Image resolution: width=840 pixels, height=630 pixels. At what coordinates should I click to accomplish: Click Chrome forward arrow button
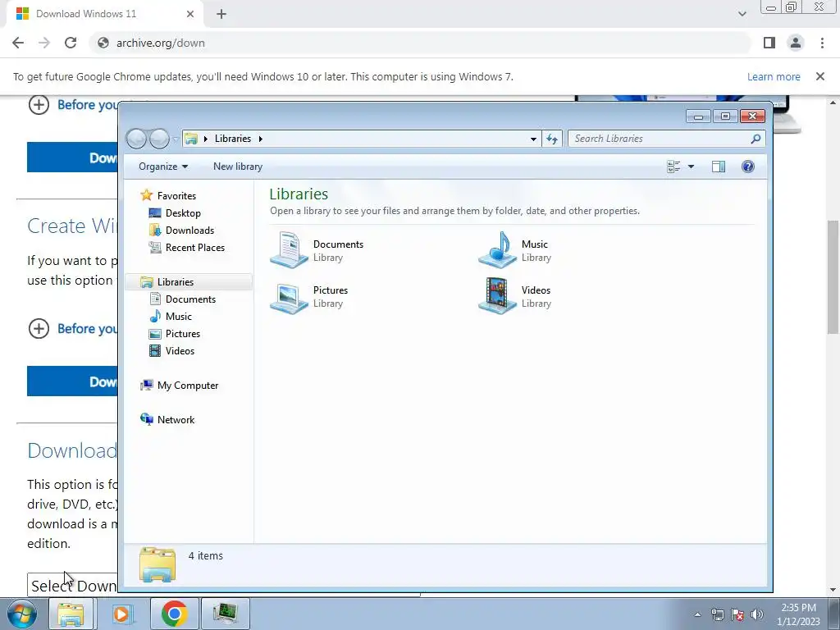[44, 43]
